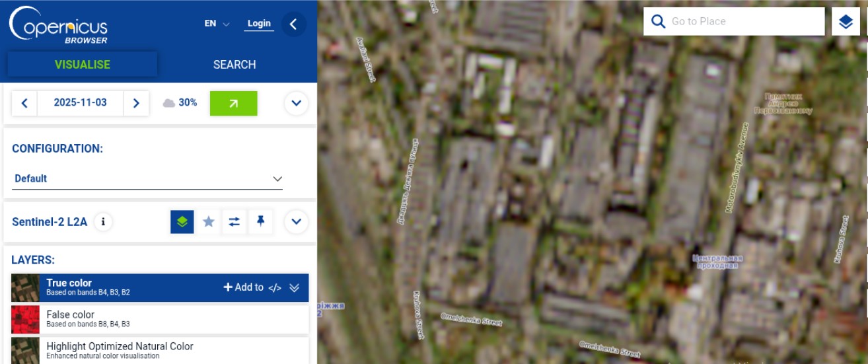868x364 pixels.
Task: Collapse the sidebar with the left chevron
Action: tap(293, 24)
